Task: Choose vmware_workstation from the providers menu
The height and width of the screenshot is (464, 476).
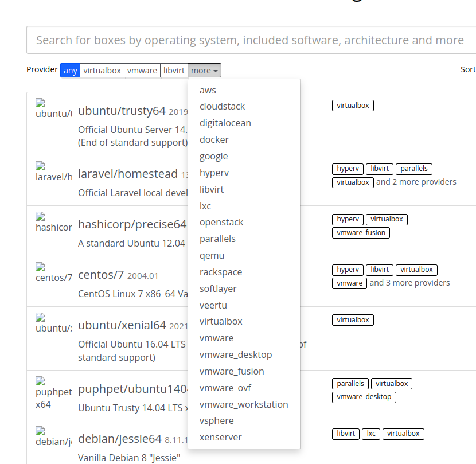Action: [244, 404]
